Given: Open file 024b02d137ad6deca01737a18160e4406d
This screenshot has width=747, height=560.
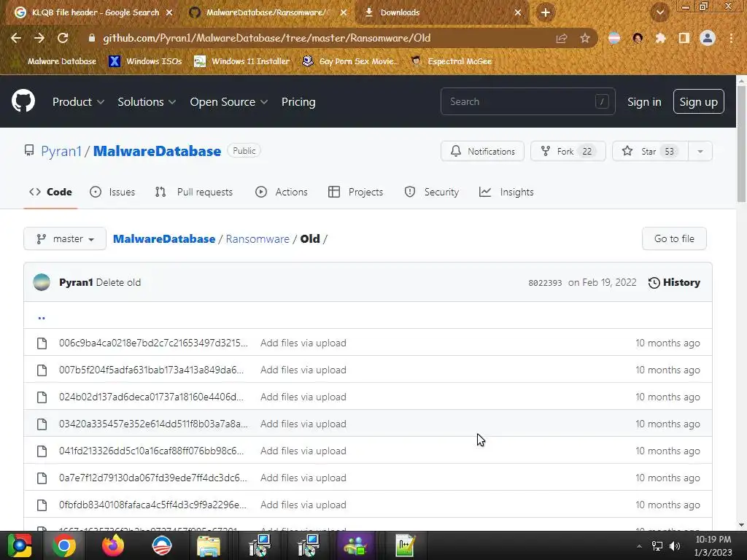Looking at the screenshot, I should pyautogui.click(x=151, y=397).
